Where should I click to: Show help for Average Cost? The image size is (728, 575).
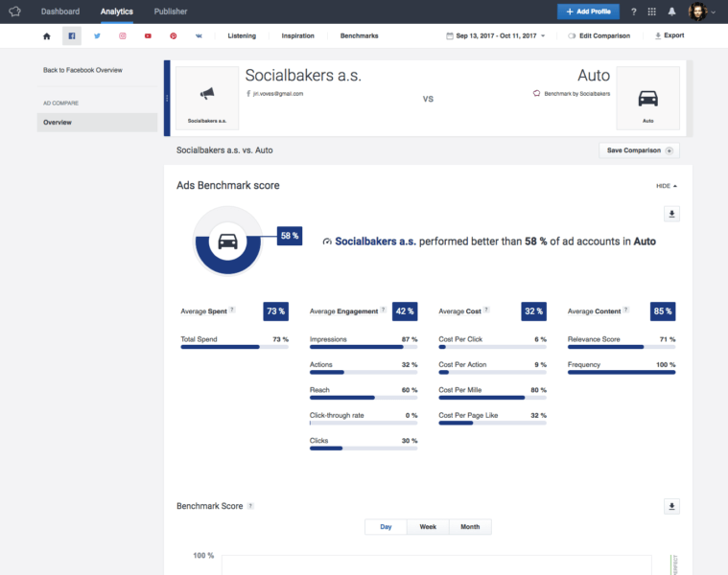(x=486, y=310)
